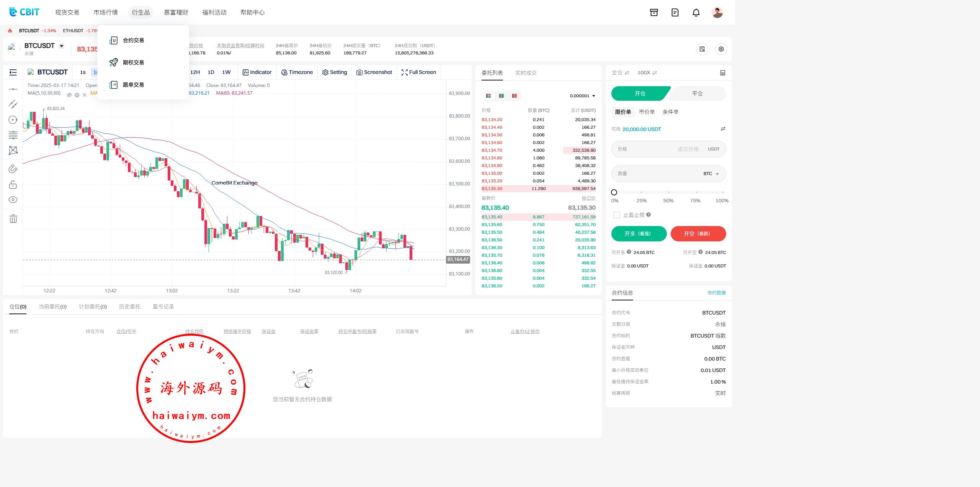Select the lock drawings tool icon
Viewport: 980px width, 487px height.
[x=13, y=185]
